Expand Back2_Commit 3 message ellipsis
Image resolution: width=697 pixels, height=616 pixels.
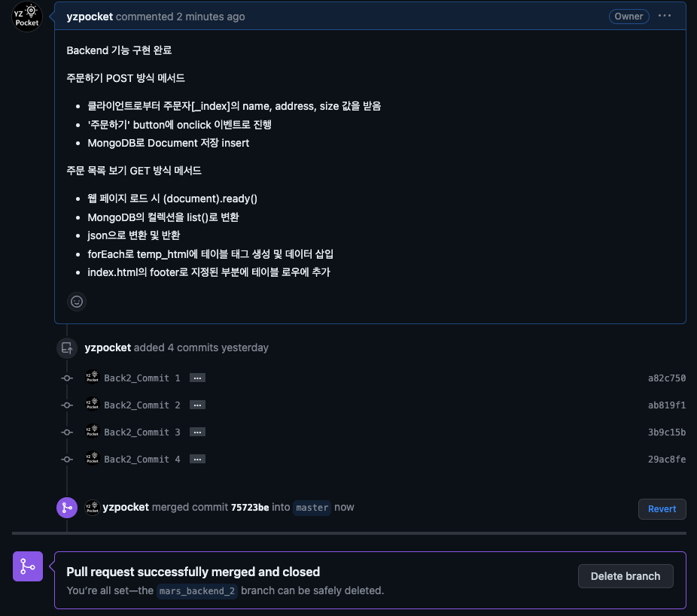click(197, 432)
